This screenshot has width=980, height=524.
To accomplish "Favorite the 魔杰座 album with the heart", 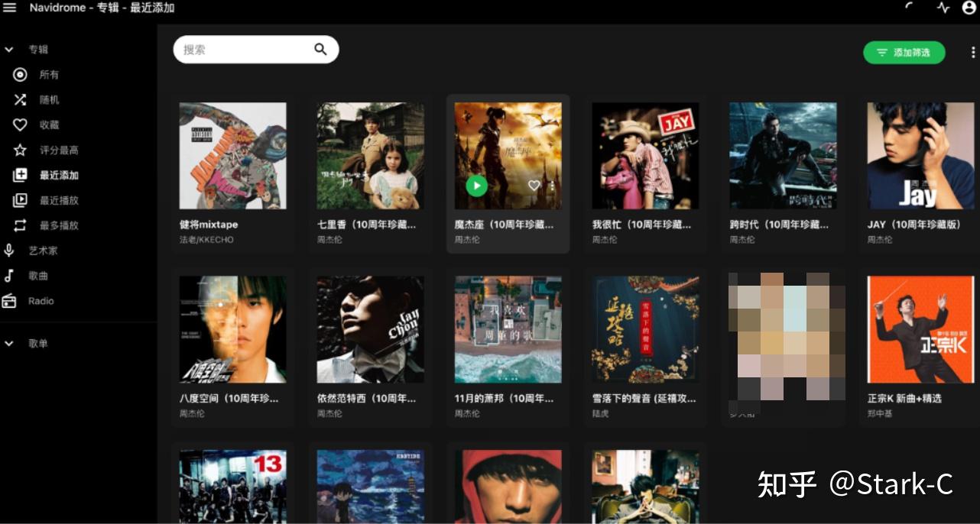I will 534,186.
